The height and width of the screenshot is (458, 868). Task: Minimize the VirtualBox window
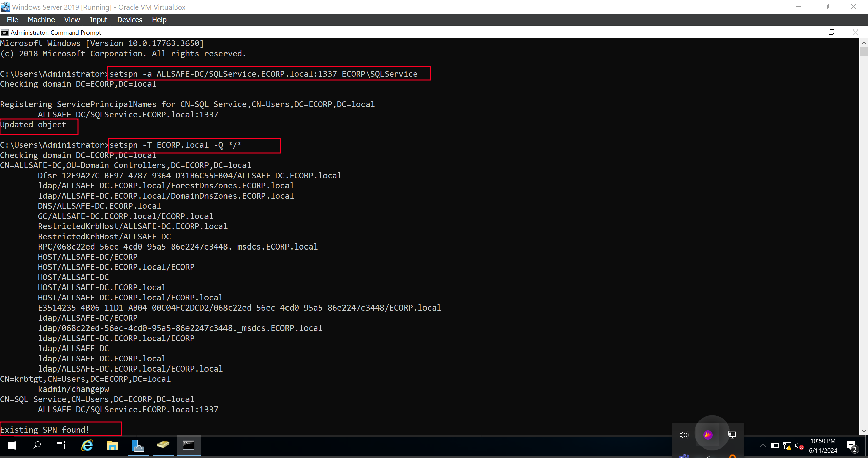click(x=798, y=7)
